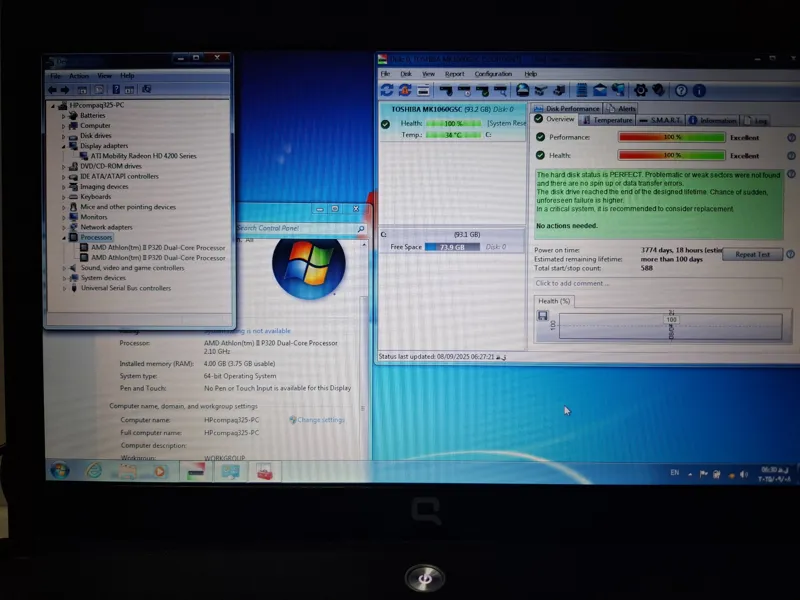Expand the Network adapters node

[64, 228]
